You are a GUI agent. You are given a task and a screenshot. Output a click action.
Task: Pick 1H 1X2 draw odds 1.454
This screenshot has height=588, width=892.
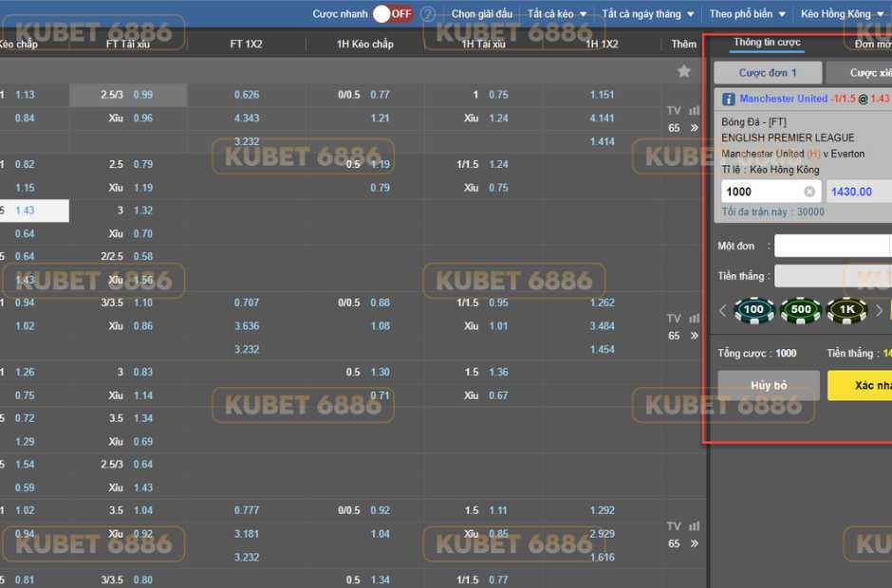(x=602, y=349)
